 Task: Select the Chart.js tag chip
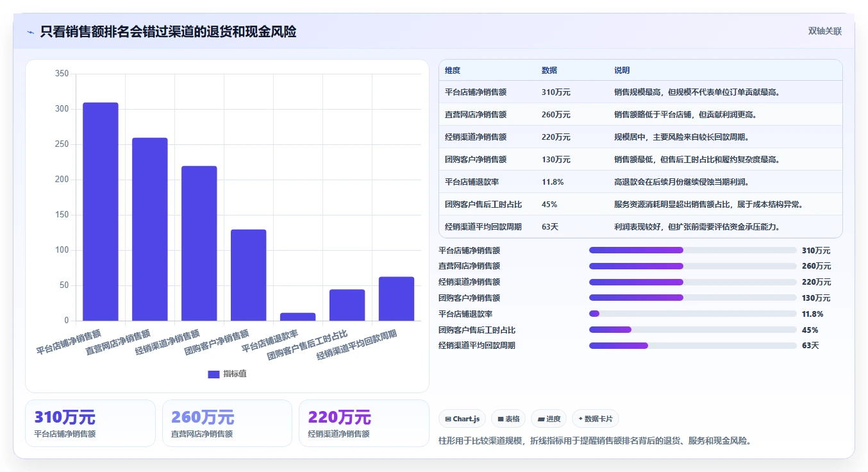click(x=462, y=419)
